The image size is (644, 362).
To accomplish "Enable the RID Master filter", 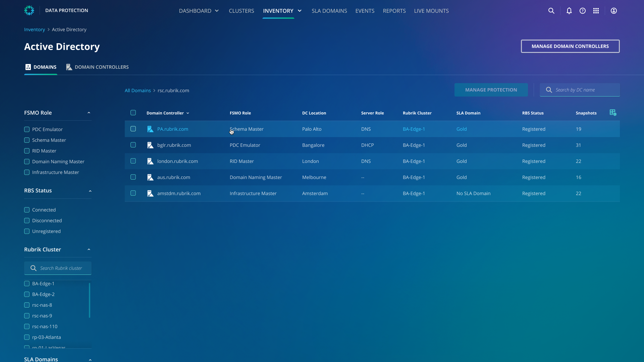I will (27, 151).
